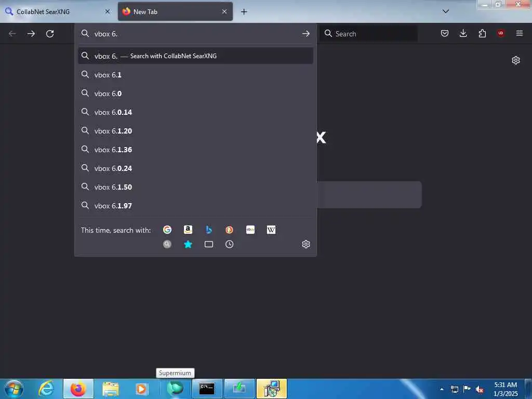Open the Windows Start menu
The width and height of the screenshot is (532, 399).
pyautogui.click(x=14, y=389)
